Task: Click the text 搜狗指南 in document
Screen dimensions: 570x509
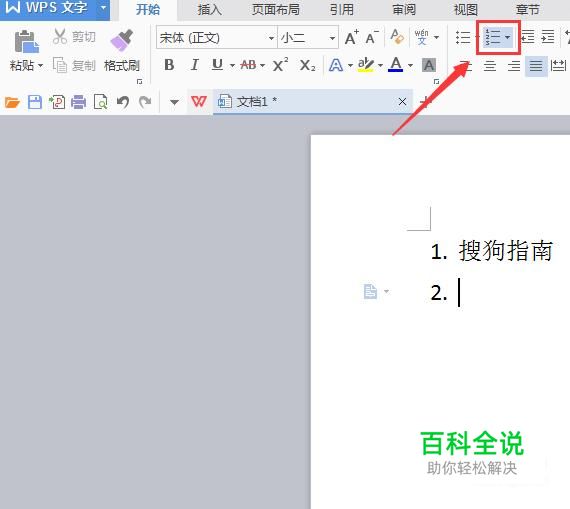Action: [x=506, y=251]
